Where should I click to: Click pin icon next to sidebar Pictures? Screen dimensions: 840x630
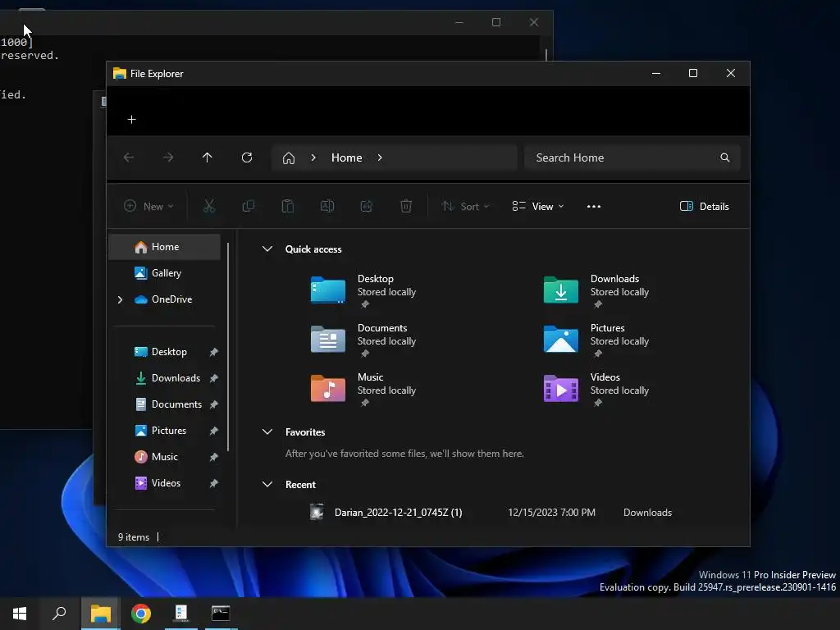tap(214, 431)
